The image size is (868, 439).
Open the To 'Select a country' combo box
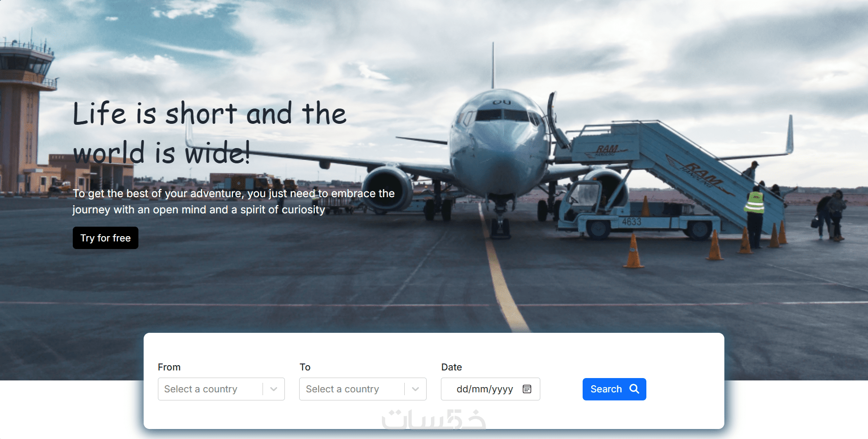pyautogui.click(x=363, y=389)
